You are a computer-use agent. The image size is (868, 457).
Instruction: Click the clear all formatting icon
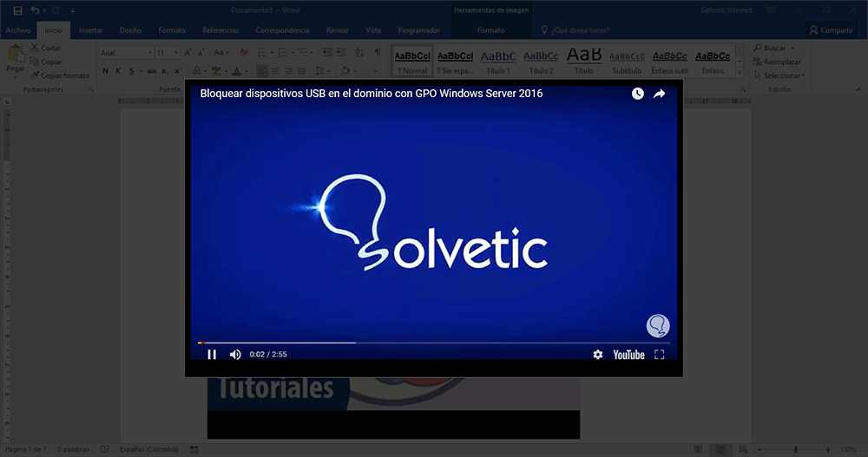(x=244, y=53)
